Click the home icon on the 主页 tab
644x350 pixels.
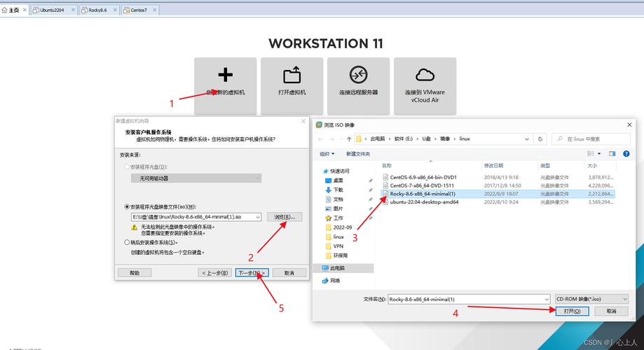pos(4,10)
